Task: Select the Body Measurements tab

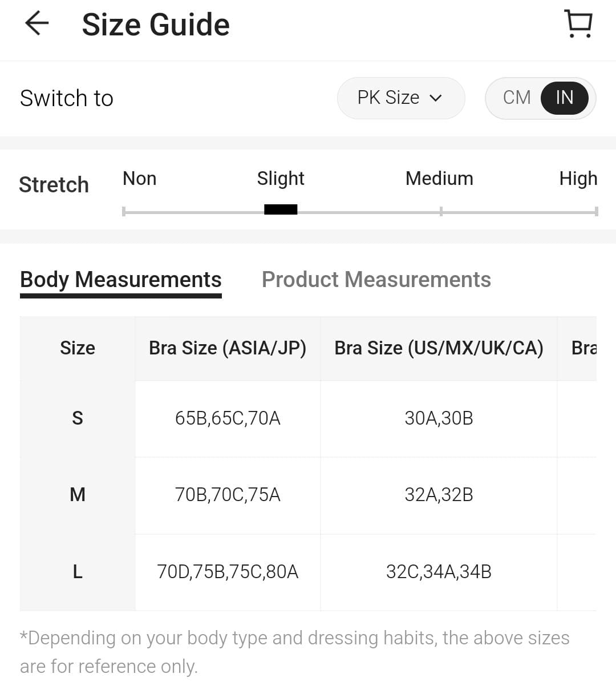Action: click(x=120, y=280)
